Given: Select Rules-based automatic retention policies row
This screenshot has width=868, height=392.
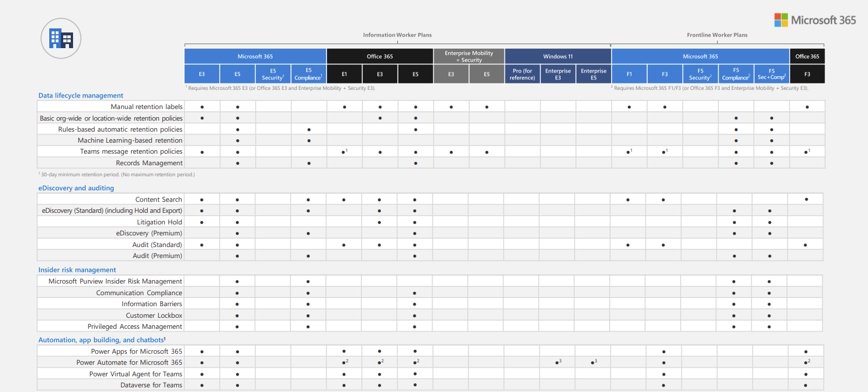Looking at the screenshot, I should pyautogui.click(x=120, y=129).
